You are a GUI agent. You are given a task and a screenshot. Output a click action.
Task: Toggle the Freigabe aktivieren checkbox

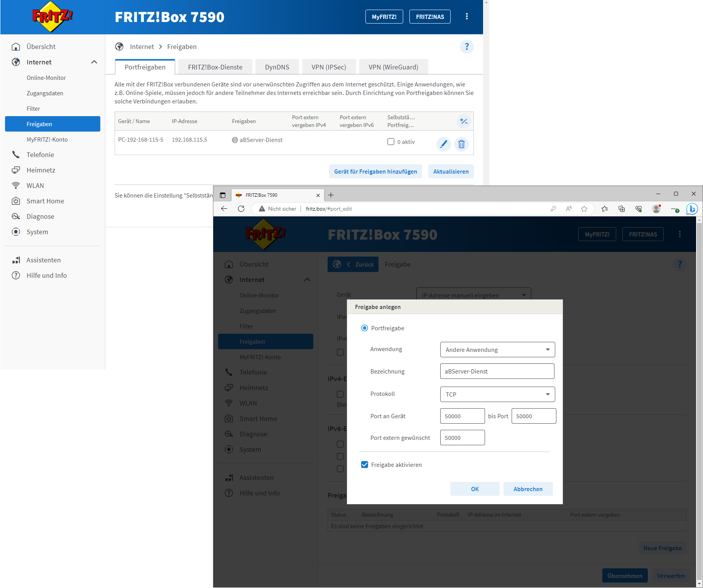365,465
